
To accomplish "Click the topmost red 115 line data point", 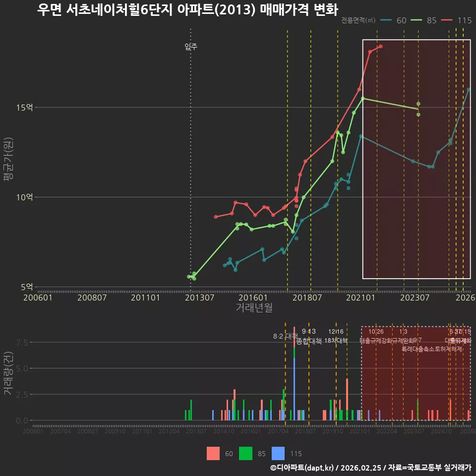I will click(x=381, y=47).
